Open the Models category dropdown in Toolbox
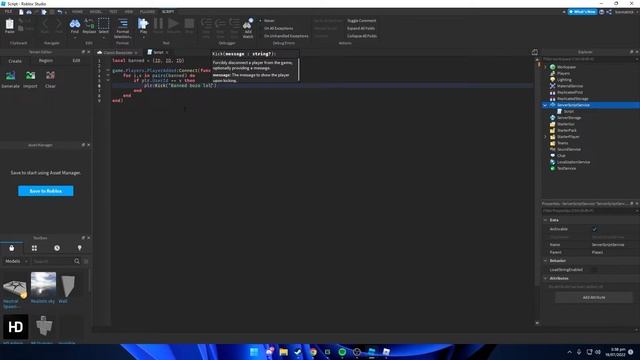Screen dimensions: 640x360 pyautogui.click(x=16, y=261)
